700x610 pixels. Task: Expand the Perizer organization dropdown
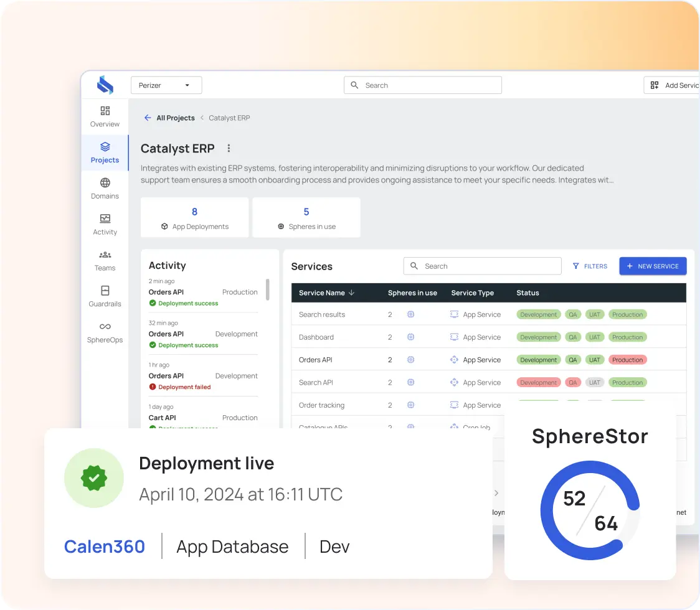pos(166,85)
